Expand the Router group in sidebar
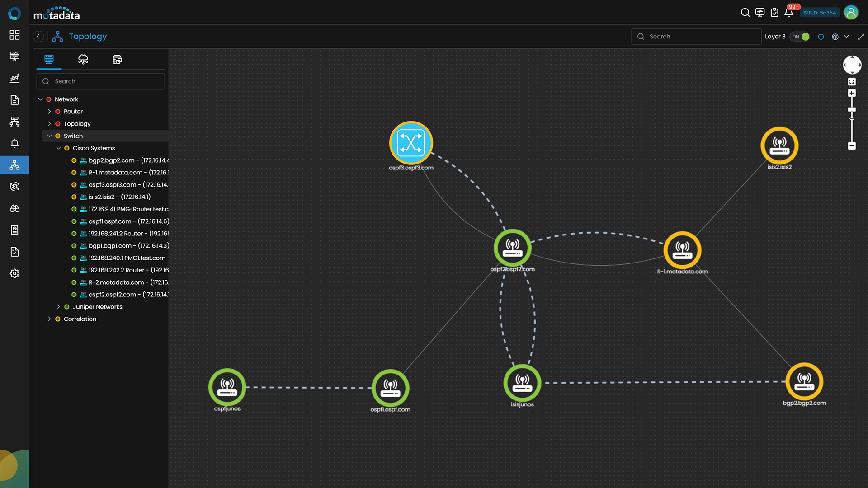Viewport: 868px width, 488px height. pos(49,112)
